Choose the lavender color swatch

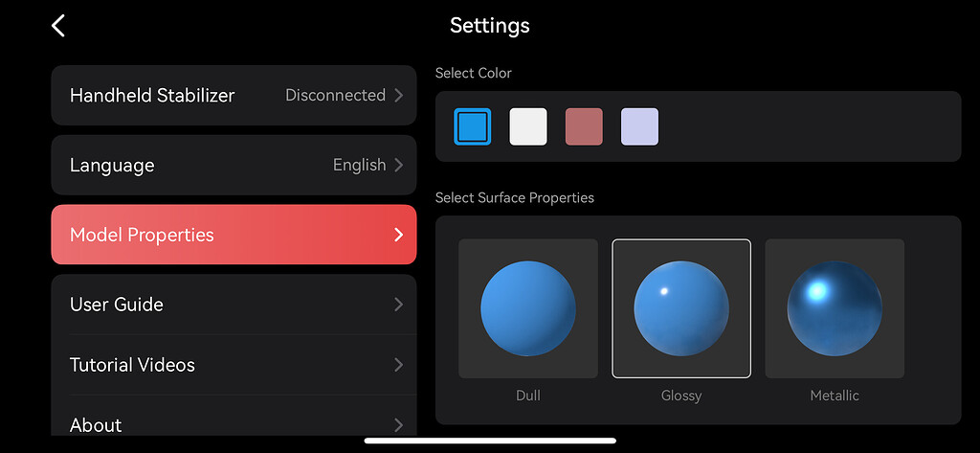639,126
